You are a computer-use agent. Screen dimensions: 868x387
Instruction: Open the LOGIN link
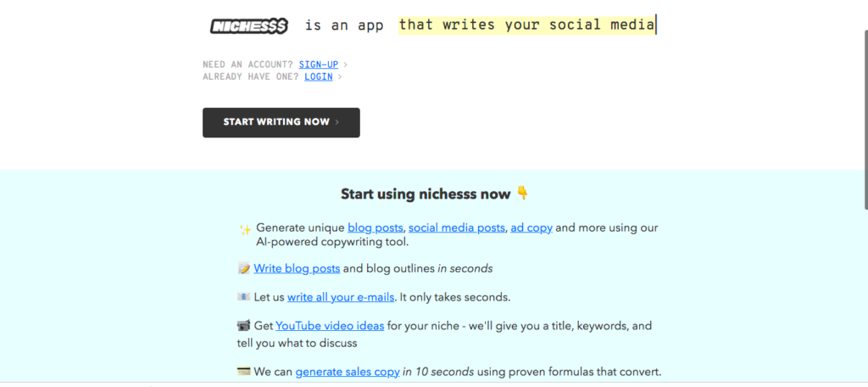click(x=319, y=77)
